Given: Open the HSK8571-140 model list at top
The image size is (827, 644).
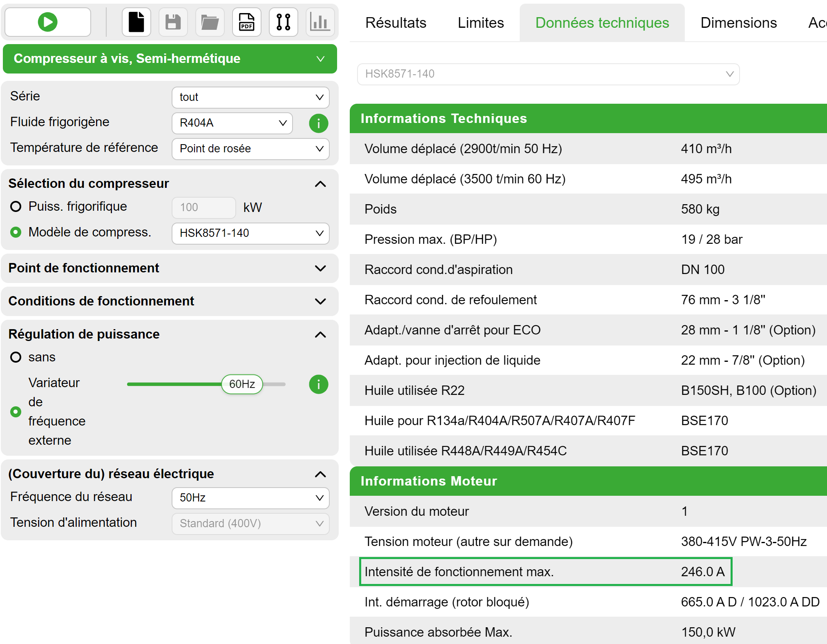Looking at the screenshot, I should coord(548,74).
